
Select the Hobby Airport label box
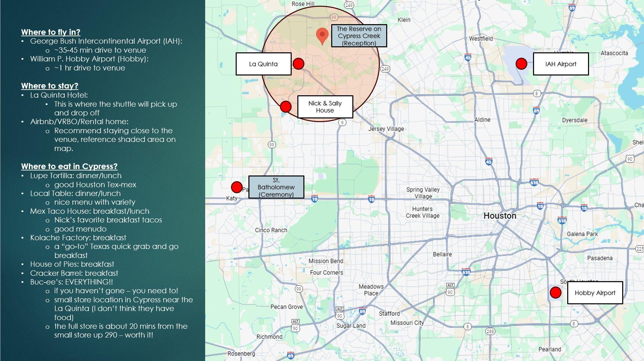click(595, 293)
